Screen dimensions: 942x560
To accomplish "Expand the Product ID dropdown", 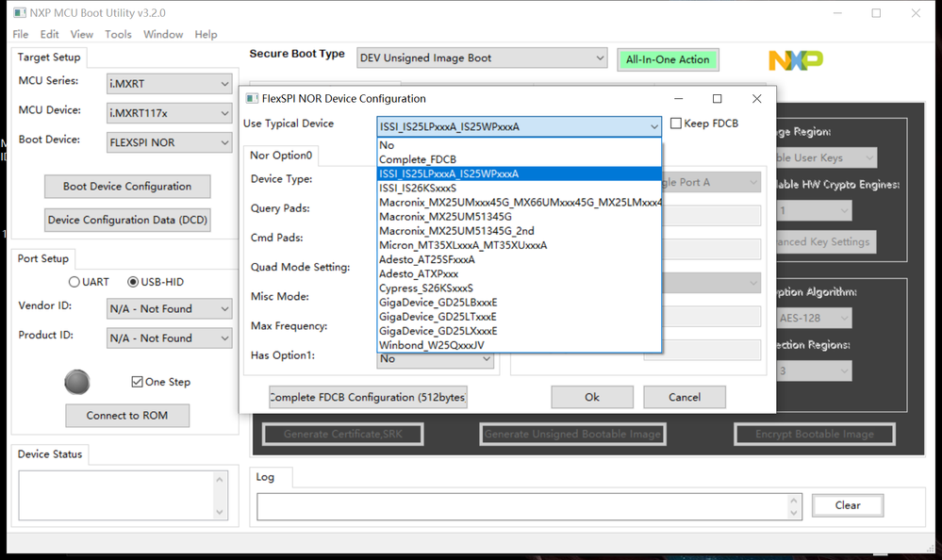I will click(x=169, y=338).
